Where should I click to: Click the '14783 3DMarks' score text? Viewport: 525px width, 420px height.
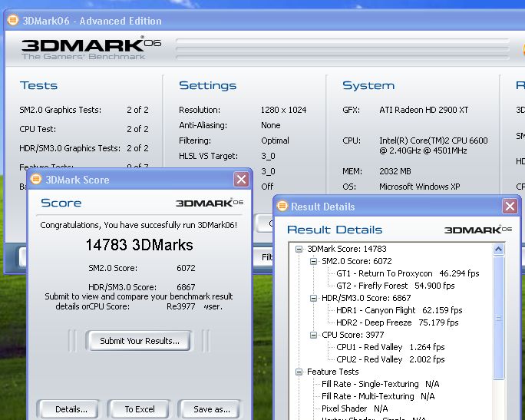tap(139, 245)
